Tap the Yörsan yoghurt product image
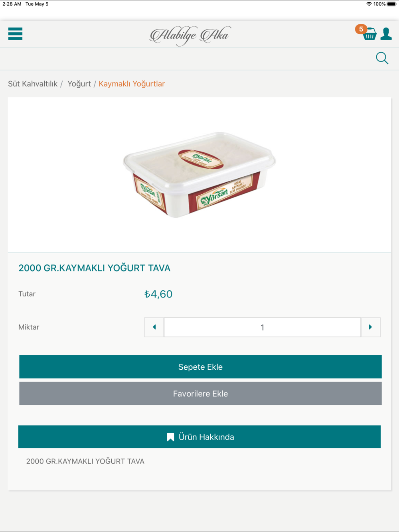This screenshot has width=399, height=532. [x=199, y=175]
